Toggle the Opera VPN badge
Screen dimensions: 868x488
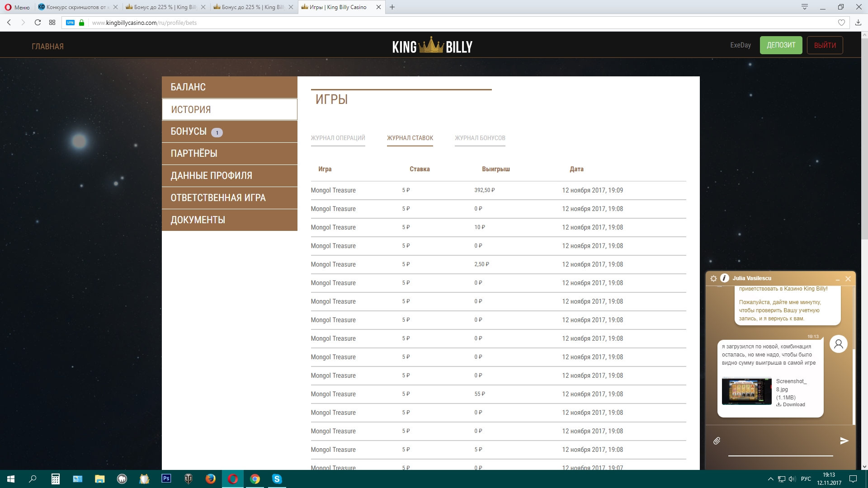[x=70, y=23]
